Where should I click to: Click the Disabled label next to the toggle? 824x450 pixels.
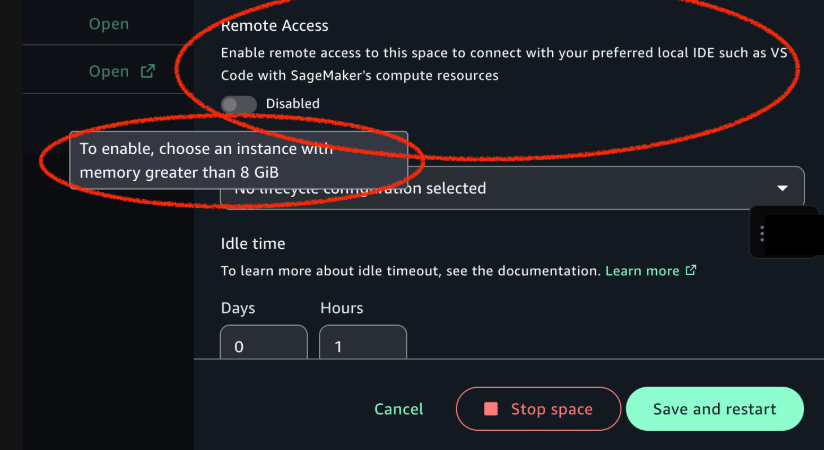coord(293,104)
